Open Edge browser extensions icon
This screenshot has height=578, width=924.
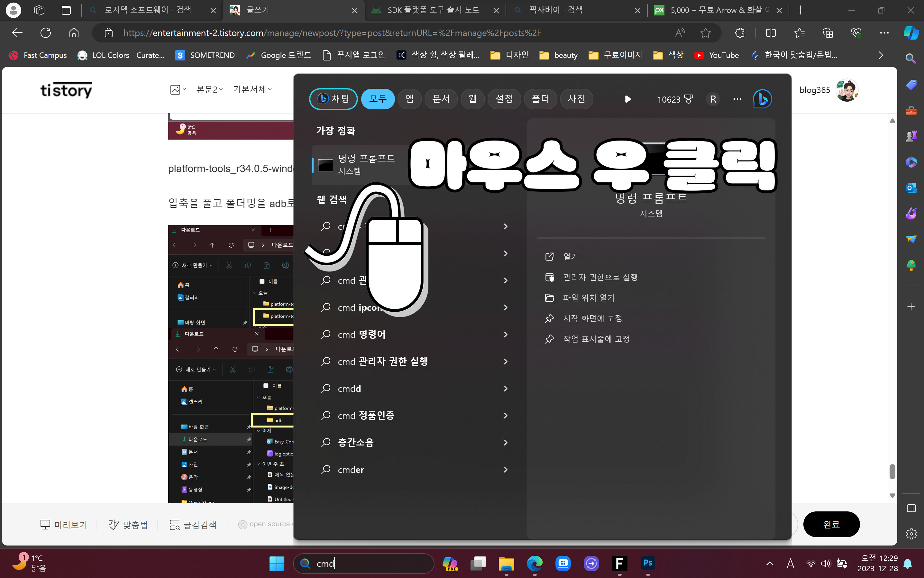[x=740, y=33]
